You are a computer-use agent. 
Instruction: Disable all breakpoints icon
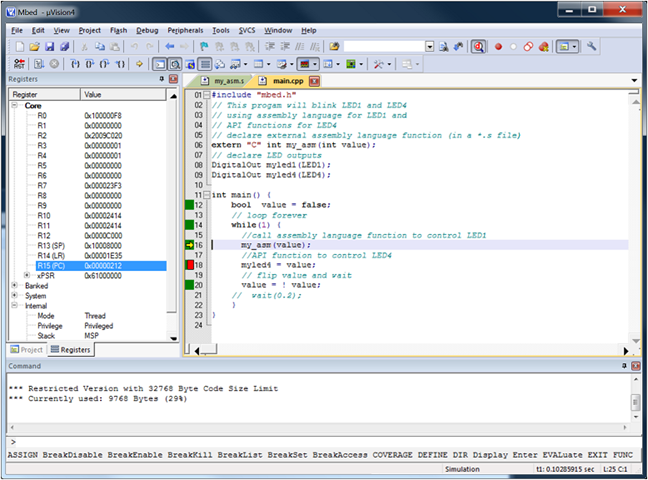[x=528, y=47]
